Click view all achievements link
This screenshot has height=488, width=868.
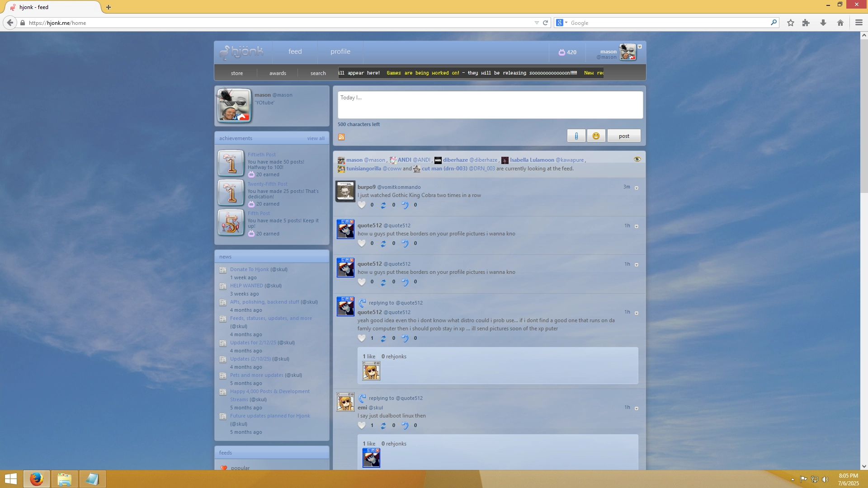tap(316, 138)
